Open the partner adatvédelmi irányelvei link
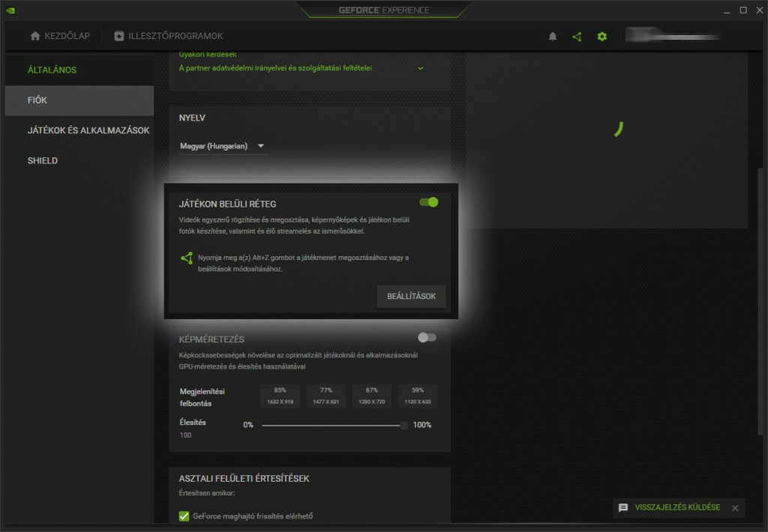 (x=275, y=68)
